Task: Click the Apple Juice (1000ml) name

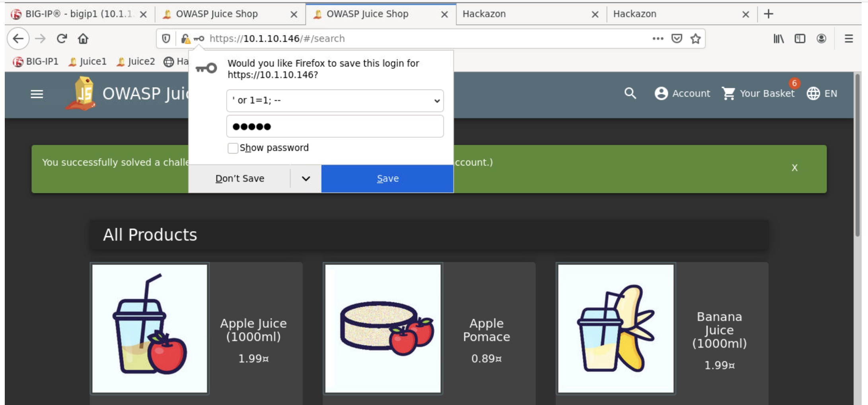Action: [253, 330]
